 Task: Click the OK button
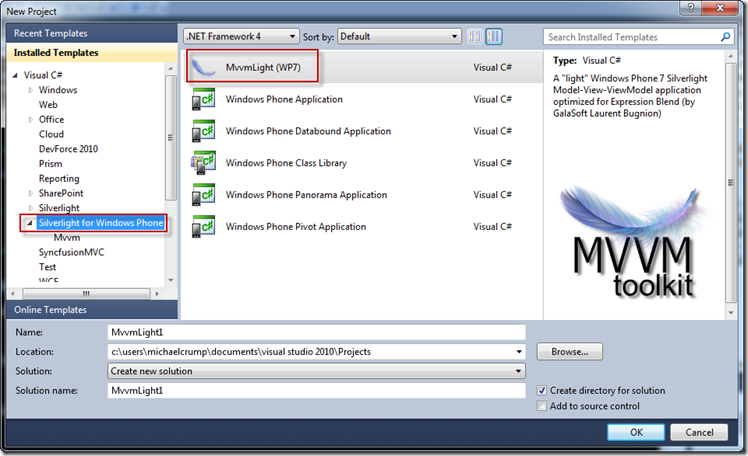pos(636,432)
